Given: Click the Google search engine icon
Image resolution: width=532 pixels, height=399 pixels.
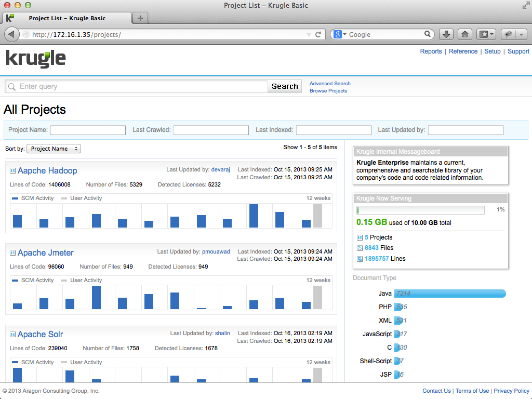Looking at the screenshot, I should [338, 34].
